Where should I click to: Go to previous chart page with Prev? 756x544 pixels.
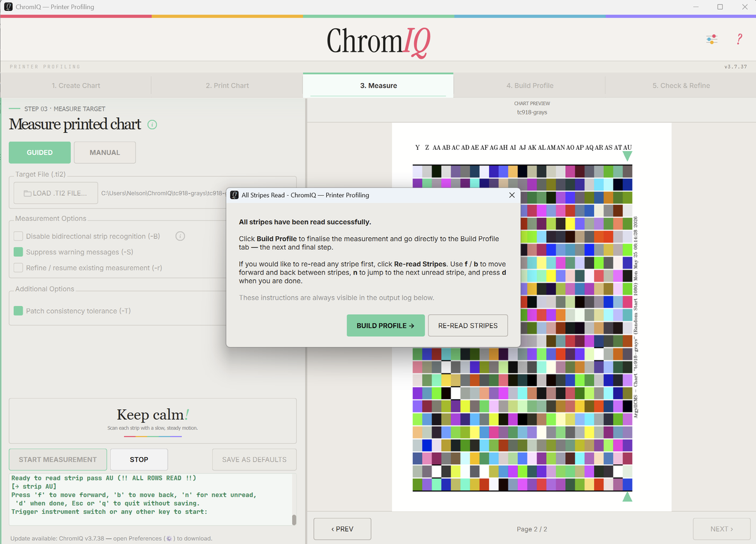pos(342,529)
